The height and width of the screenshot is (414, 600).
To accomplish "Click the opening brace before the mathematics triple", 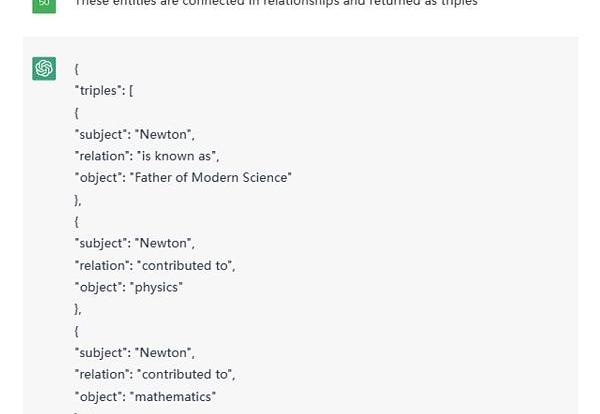I will tap(77, 331).
